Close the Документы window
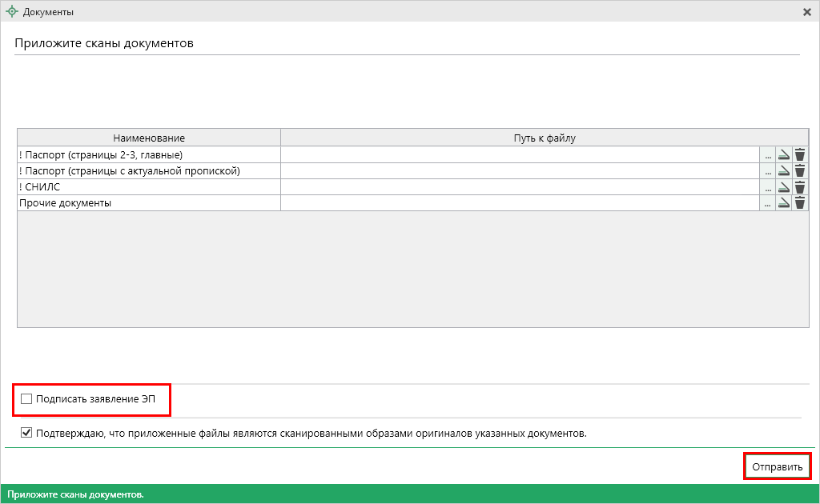Image resolution: width=820 pixels, height=504 pixels. [x=807, y=12]
